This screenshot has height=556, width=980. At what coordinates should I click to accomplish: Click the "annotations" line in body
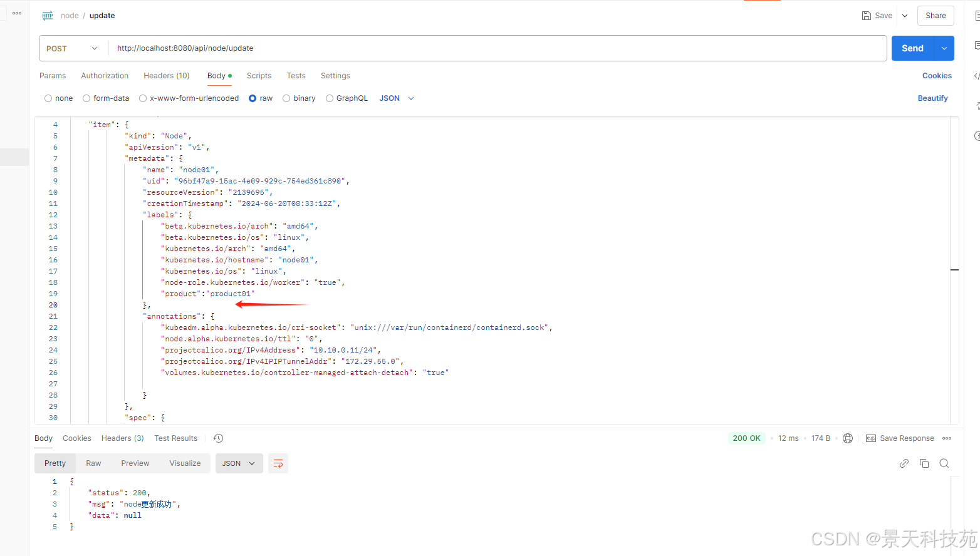coord(179,316)
